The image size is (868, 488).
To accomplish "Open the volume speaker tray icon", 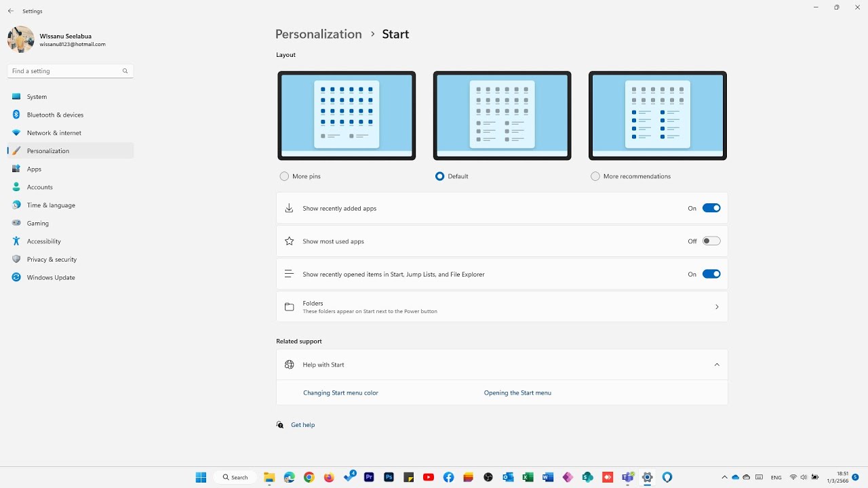I will pos(804,477).
